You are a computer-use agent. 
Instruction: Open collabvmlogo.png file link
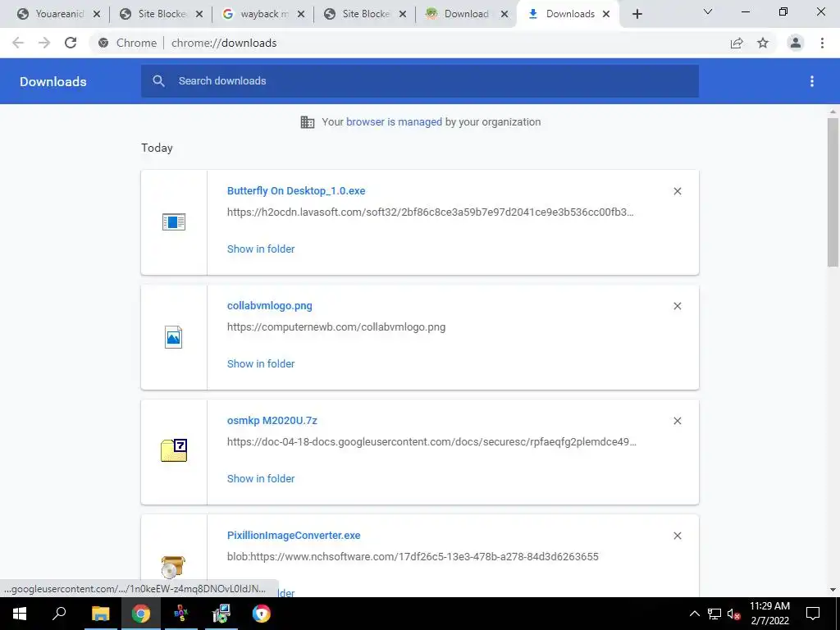[x=269, y=305]
